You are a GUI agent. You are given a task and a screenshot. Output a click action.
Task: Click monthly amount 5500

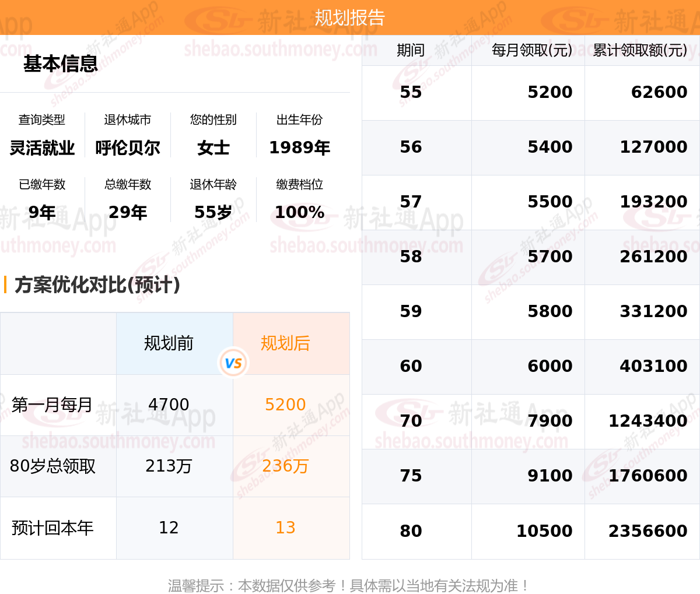click(550, 202)
